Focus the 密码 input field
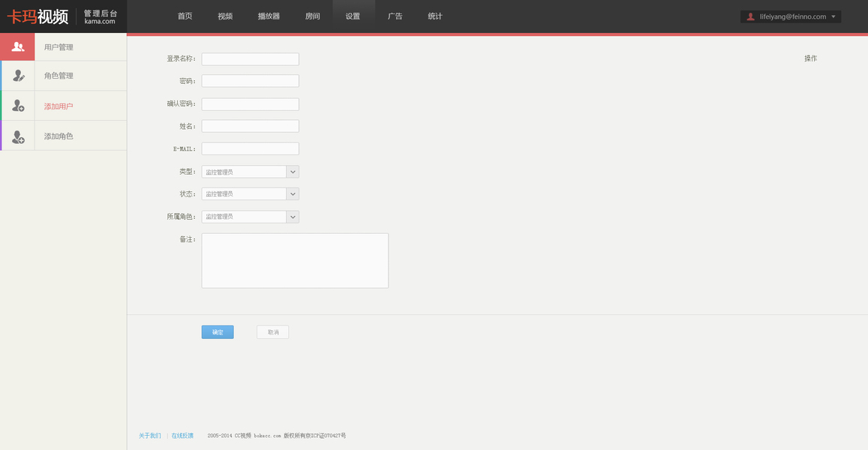This screenshot has height=450, width=868. [251, 81]
